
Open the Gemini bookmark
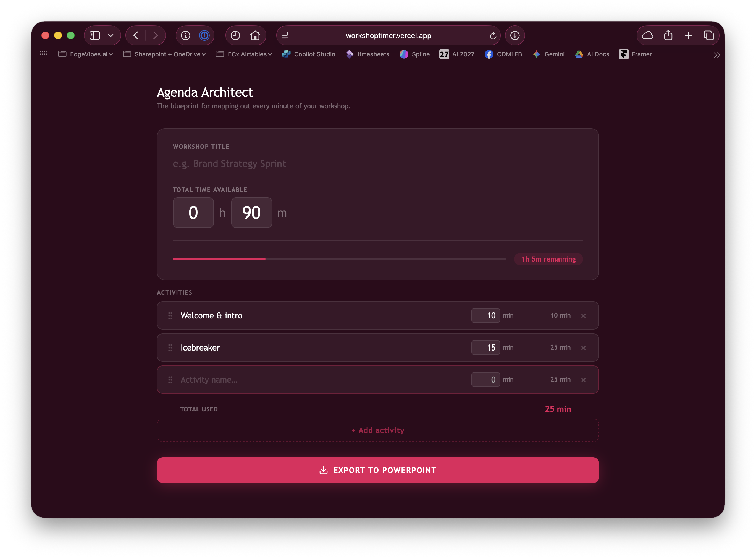[x=548, y=54]
